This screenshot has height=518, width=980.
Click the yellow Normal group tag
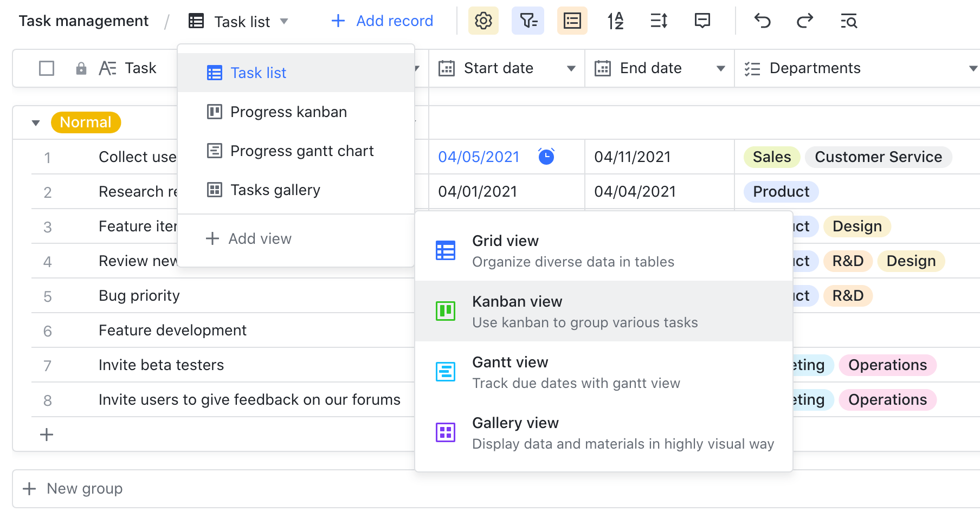tap(86, 122)
